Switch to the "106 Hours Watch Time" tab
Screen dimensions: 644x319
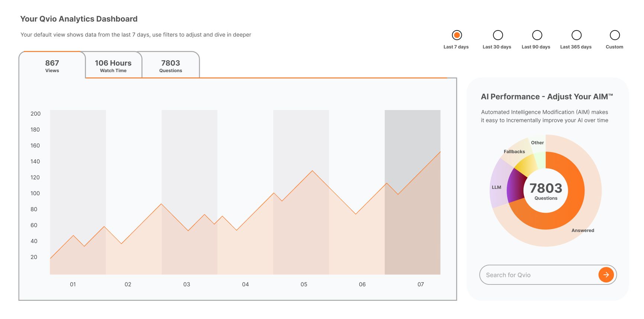pyautogui.click(x=113, y=65)
